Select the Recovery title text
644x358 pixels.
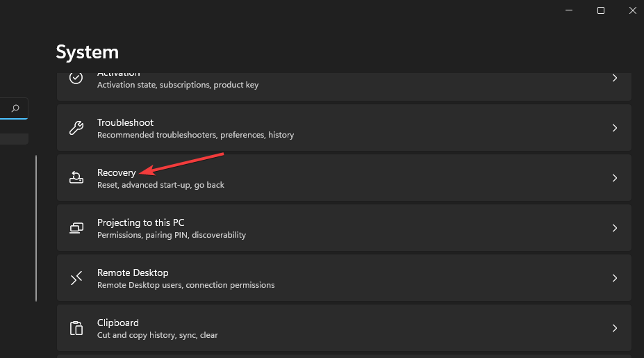(x=116, y=172)
